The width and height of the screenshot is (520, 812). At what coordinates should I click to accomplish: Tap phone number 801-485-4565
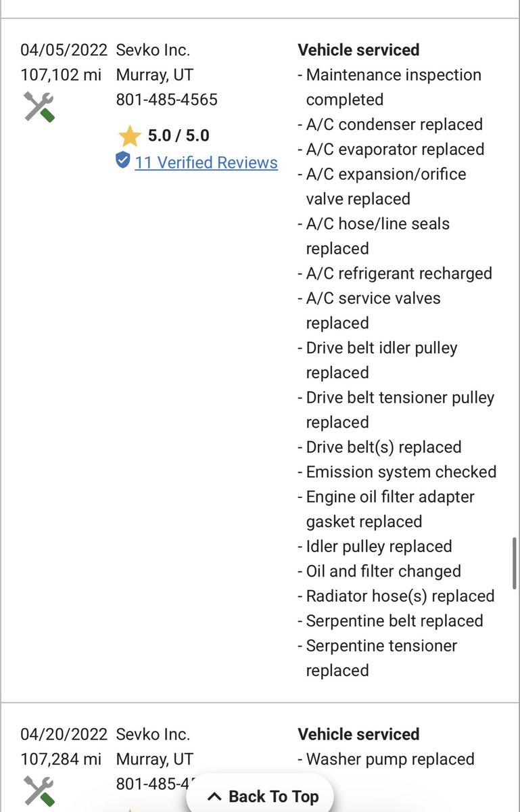point(167,100)
